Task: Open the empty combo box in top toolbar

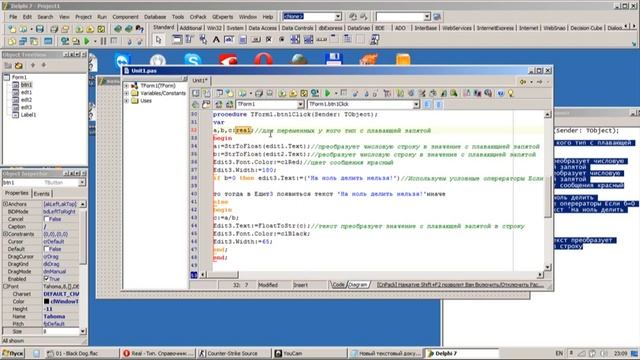Action: coord(427,17)
